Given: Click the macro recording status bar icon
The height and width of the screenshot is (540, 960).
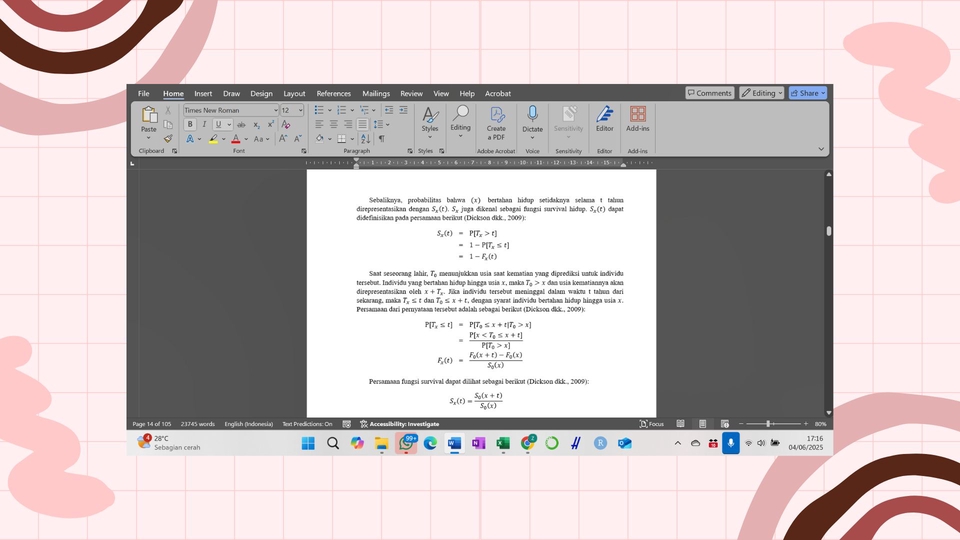Looking at the screenshot, I should [347, 424].
